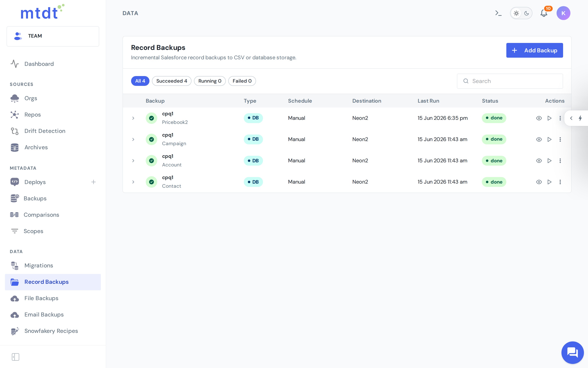Open more actions for Pricebook2 row
The image size is (588, 368).
560,118
